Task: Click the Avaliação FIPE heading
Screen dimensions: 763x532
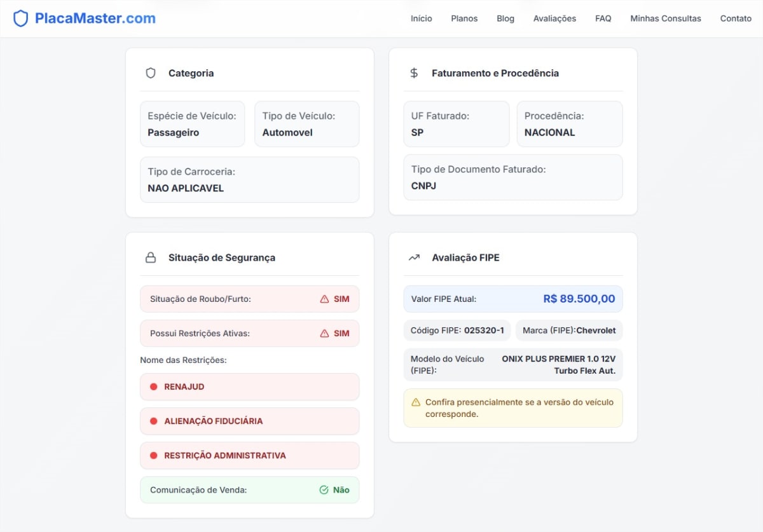Action: click(x=465, y=257)
